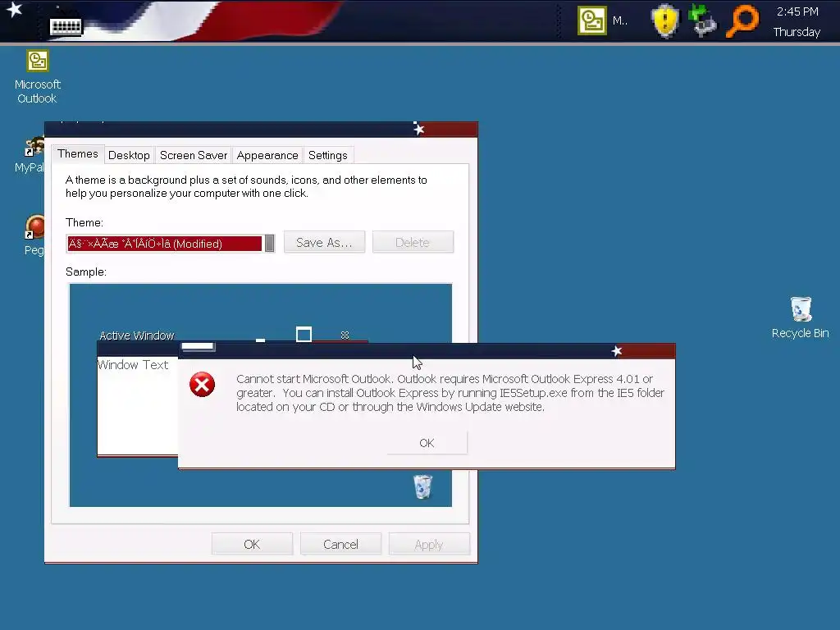Click the sample window close glyph
Viewport: 840px width, 630px height.
345,335
